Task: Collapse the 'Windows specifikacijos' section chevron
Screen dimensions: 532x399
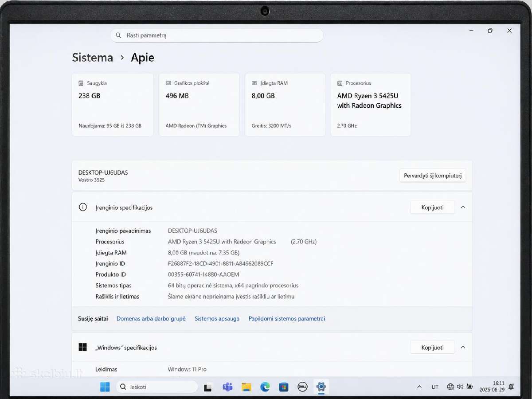Action: [x=463, y=347]
